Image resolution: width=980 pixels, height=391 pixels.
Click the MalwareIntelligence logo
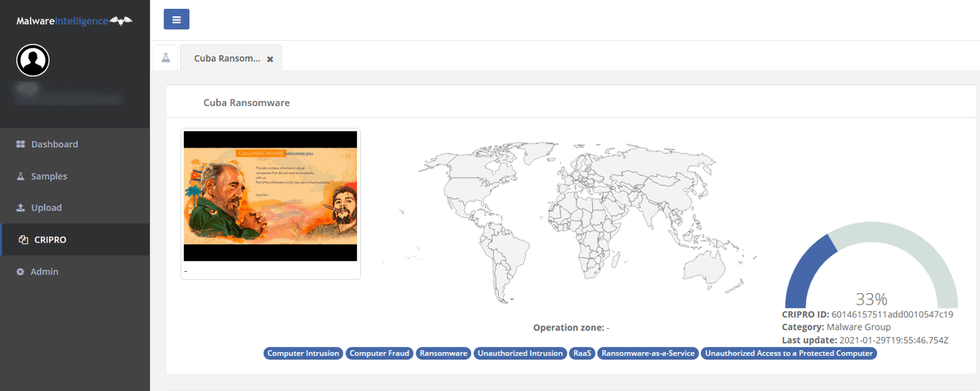click(74, 20)
